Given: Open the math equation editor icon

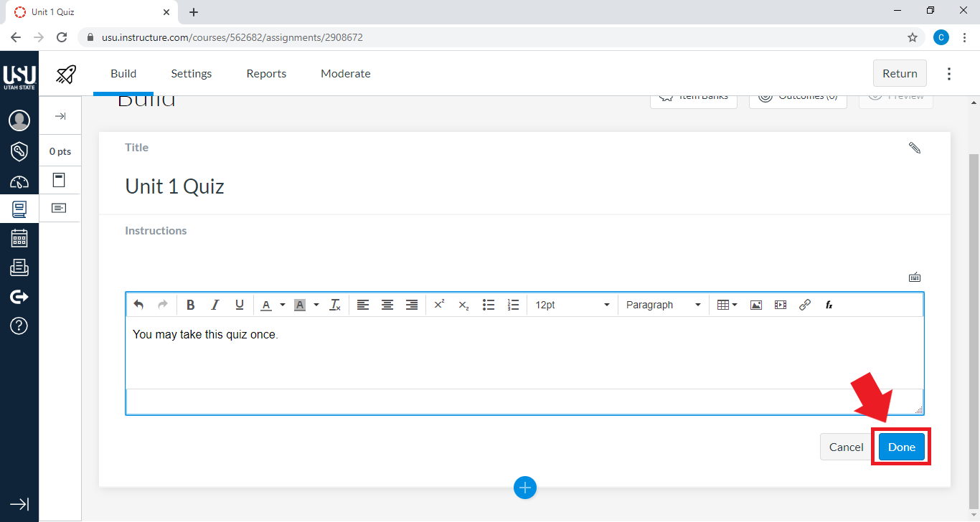Looking at the screenshot, I should [x=829, y=305].
